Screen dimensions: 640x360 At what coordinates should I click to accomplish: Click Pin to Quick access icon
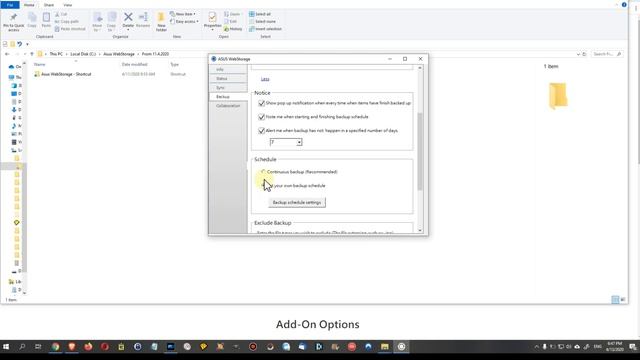(x=13, y=22)
